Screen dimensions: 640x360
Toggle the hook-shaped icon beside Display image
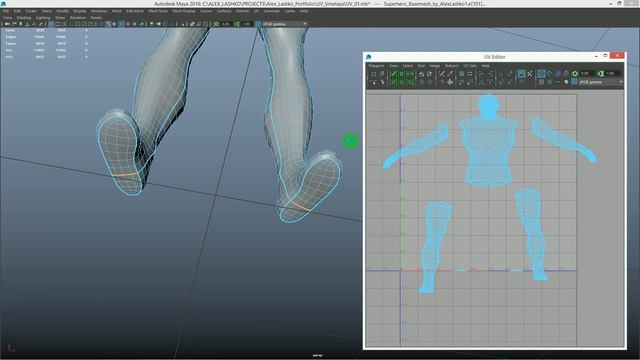(x=549, y=73)
